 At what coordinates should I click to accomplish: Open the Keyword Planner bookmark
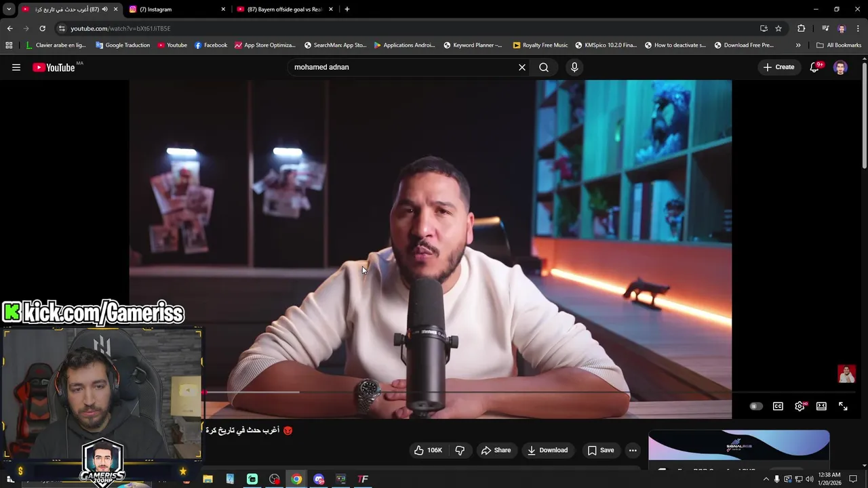473,45
